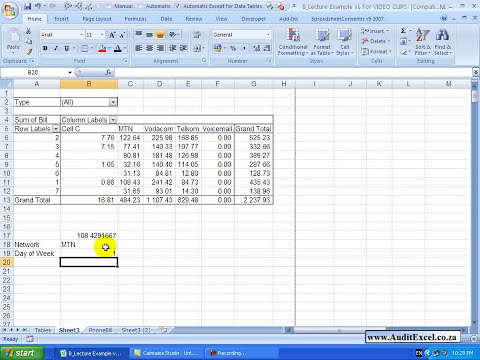
Task: Switch to the Page Layout tab
Action: tap(97, 19)
